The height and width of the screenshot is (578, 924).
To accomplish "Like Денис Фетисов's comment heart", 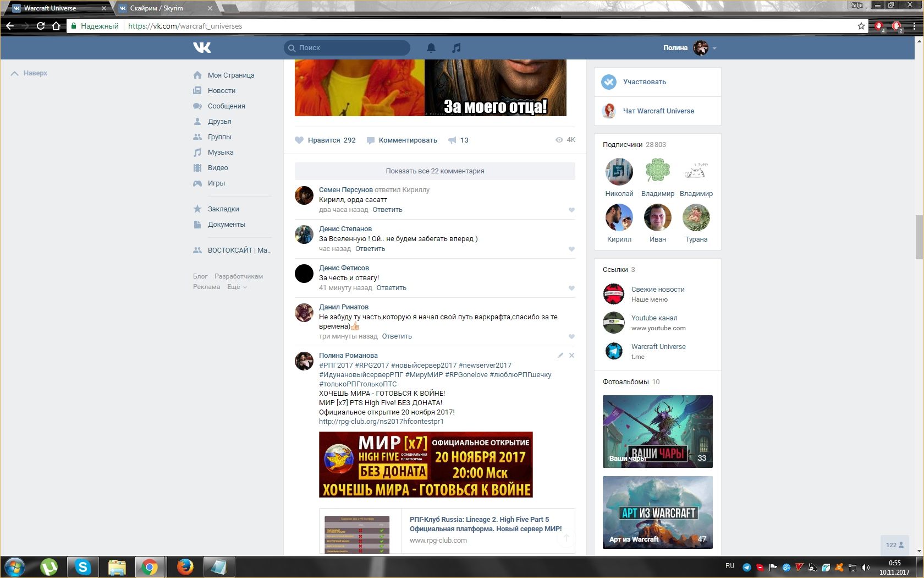I will (571, 288).
